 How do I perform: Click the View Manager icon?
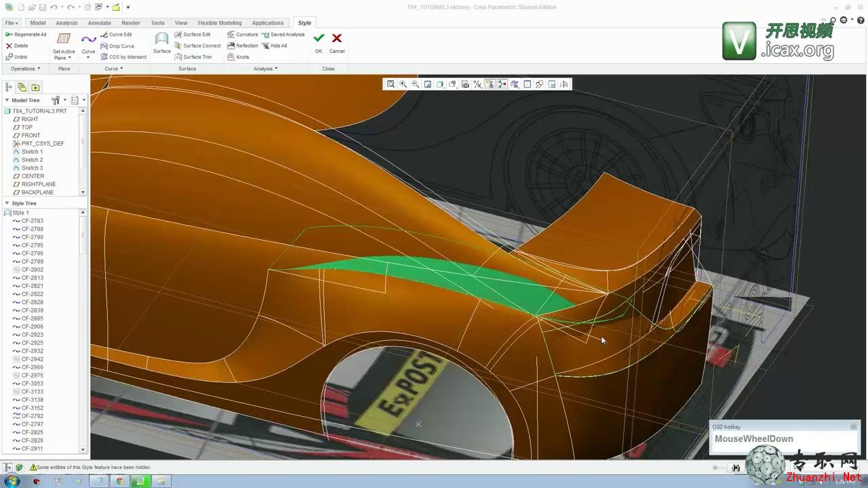[465, 84]
